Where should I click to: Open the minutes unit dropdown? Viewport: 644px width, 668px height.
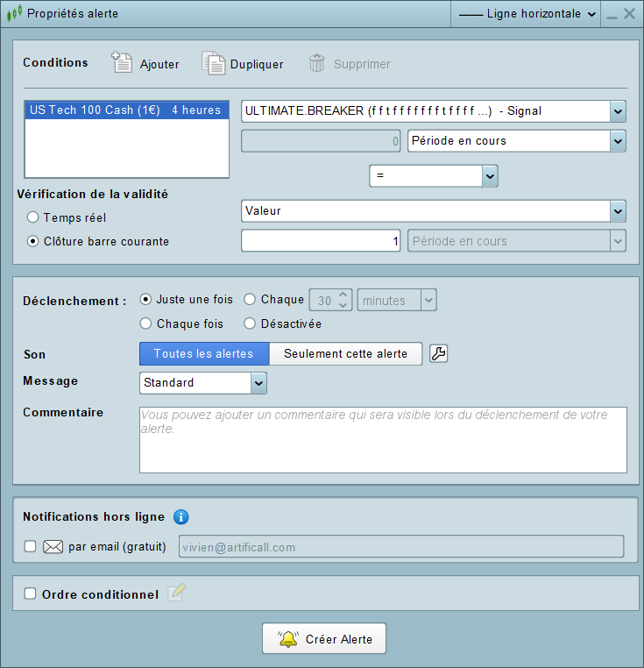[x=428, y=300]
